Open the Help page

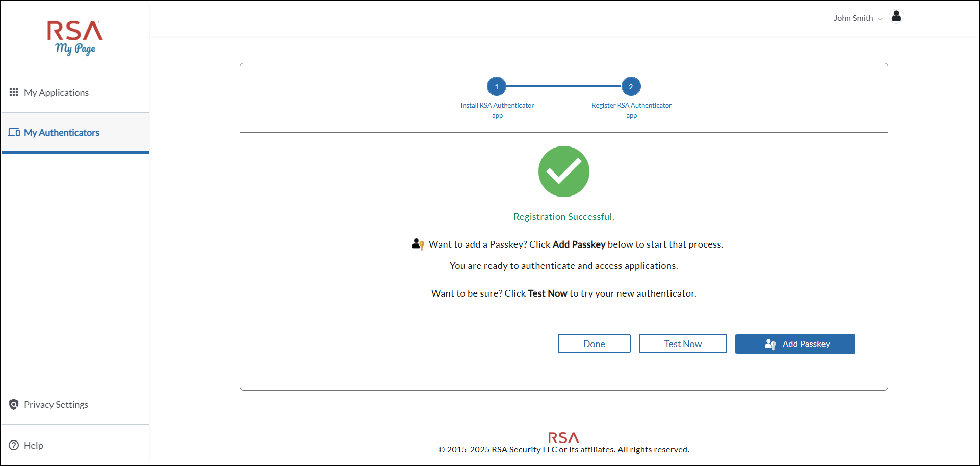[x=34, y=446]
